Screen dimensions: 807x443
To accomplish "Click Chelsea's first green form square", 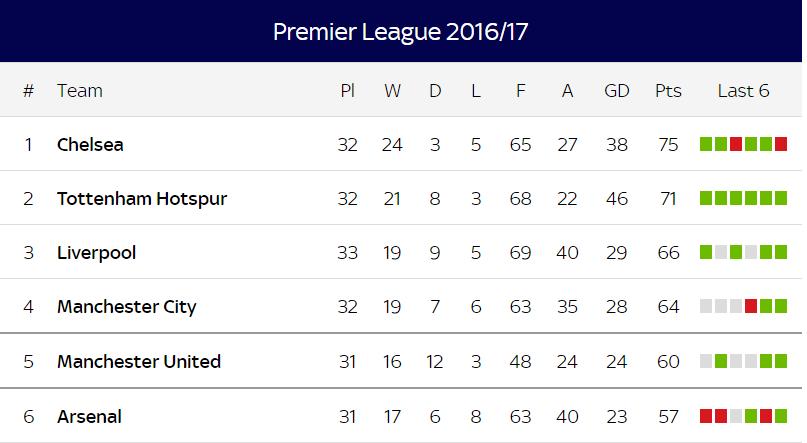I will click(x=706, y=144).
